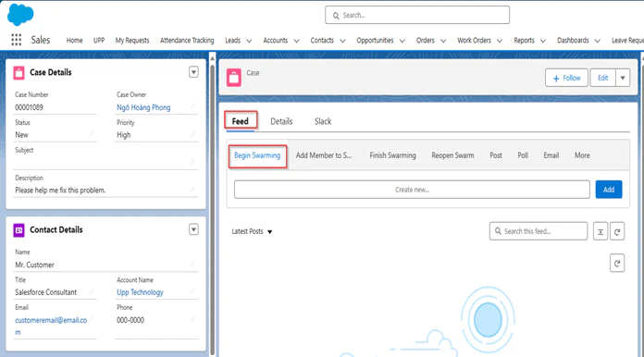Click the Salesforce cloud logo
This screenshot has width=644, height=357.
20,15
